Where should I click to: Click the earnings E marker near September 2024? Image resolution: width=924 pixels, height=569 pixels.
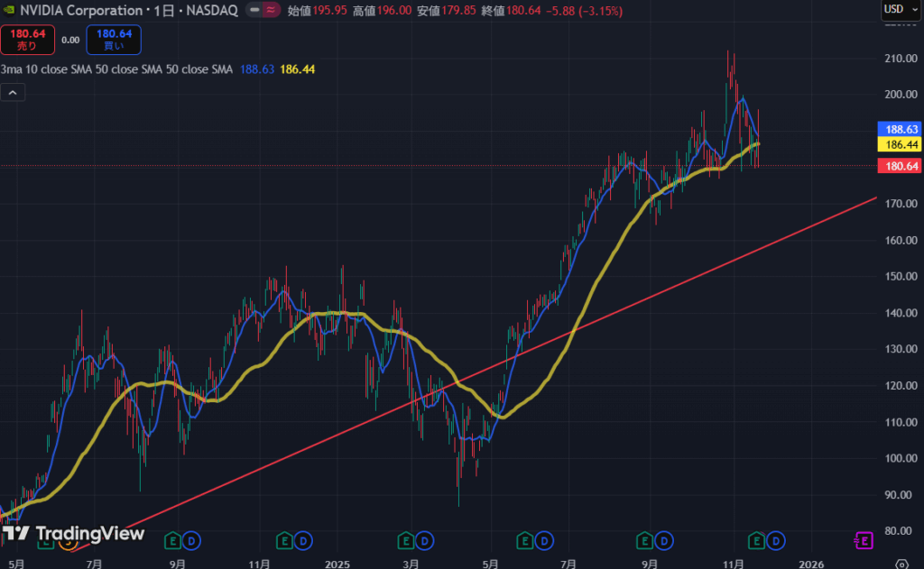(x=174, y=540)
